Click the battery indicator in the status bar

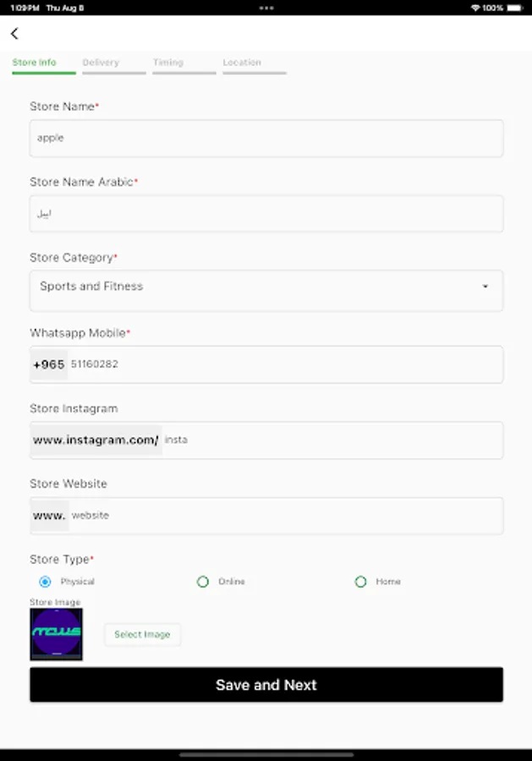510,7
